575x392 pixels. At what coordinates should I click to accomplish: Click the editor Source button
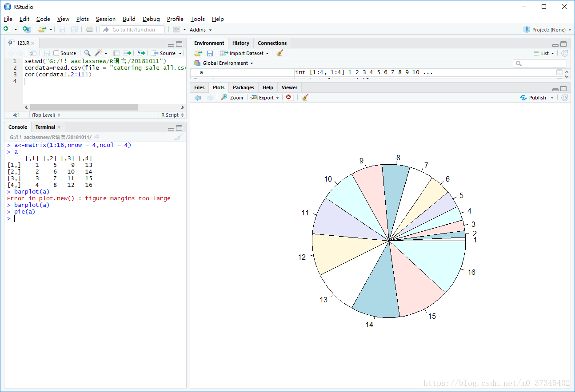164,53
